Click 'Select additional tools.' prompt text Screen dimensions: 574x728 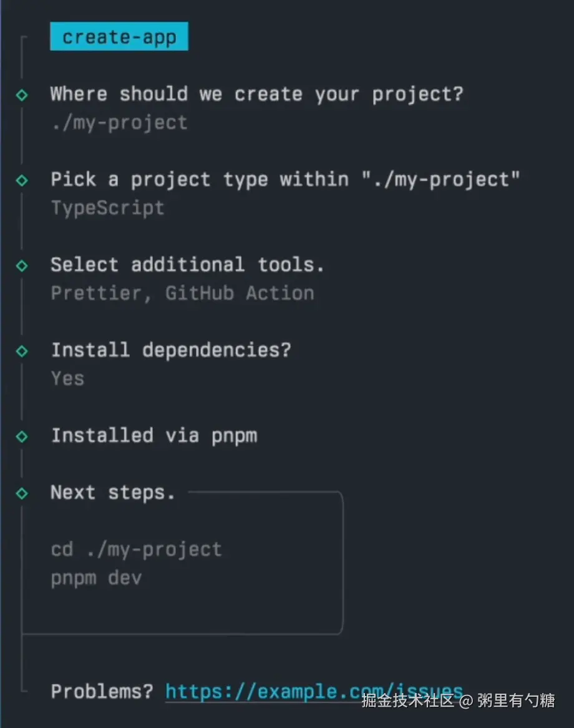[187, 265]
